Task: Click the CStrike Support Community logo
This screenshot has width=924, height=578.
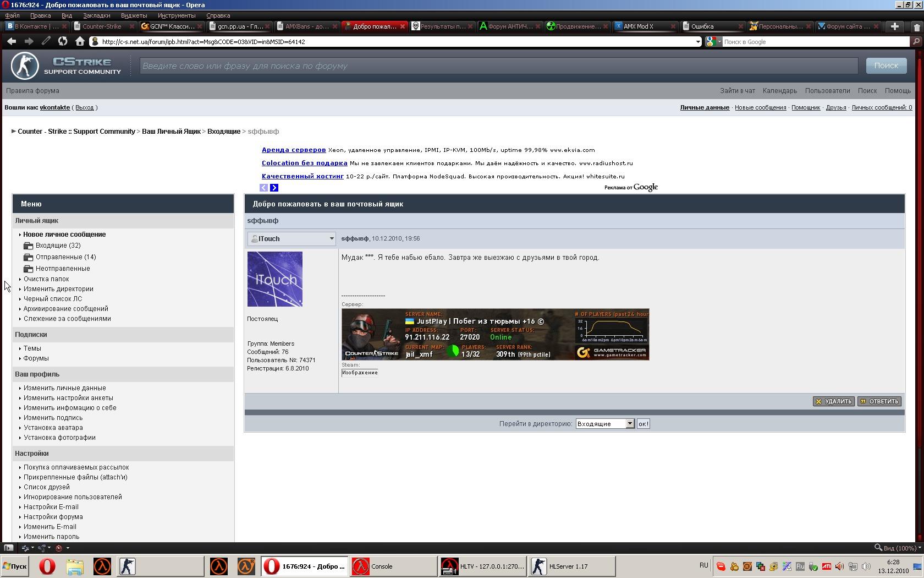Action: click(66, 66)
